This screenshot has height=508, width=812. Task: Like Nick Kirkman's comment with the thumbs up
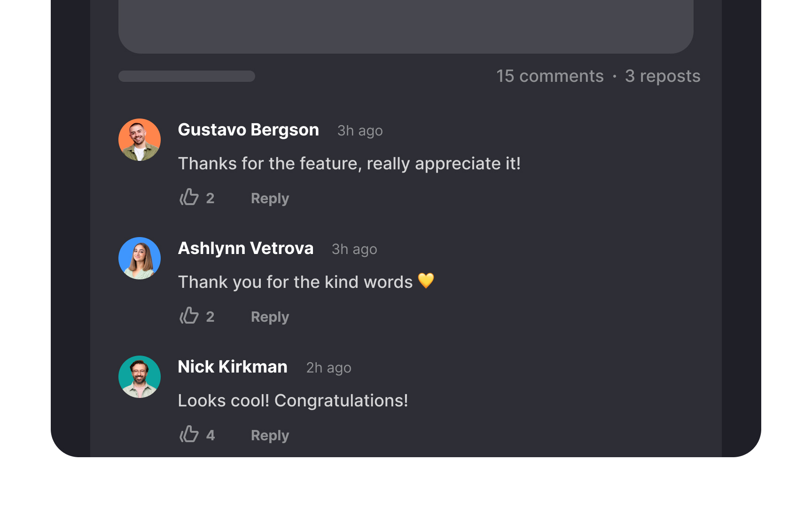189,435
